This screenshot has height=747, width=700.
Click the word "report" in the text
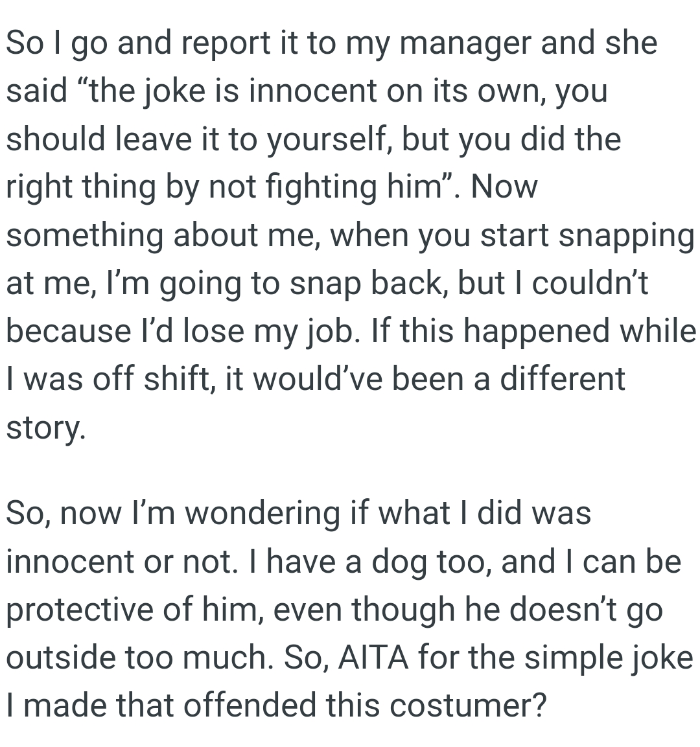[226, 44]
